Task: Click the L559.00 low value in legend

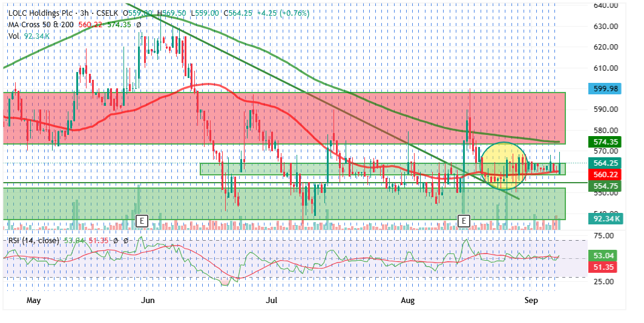Action: (x=205, y=13)
